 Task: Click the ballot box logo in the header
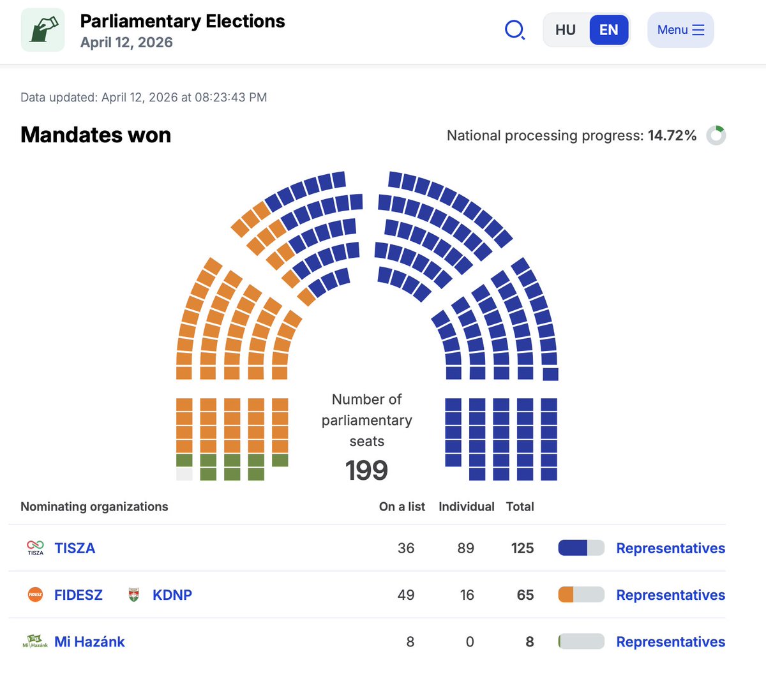click(42, 29)
